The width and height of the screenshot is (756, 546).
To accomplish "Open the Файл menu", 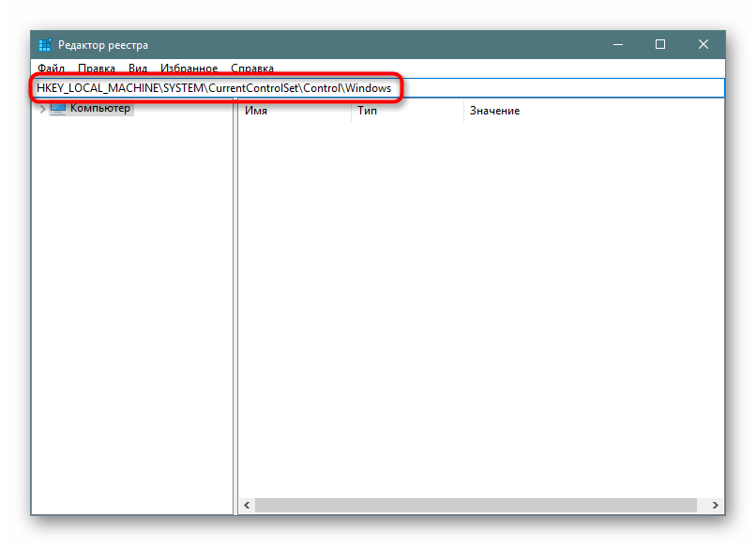I will tap(51, 68).
